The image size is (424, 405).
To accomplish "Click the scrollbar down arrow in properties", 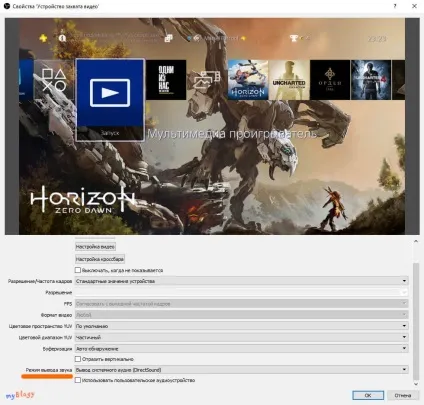I will [416, 384].
